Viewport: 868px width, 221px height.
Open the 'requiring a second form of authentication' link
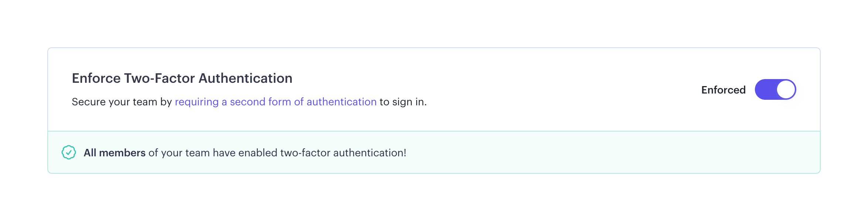click(x=275, y=102)
